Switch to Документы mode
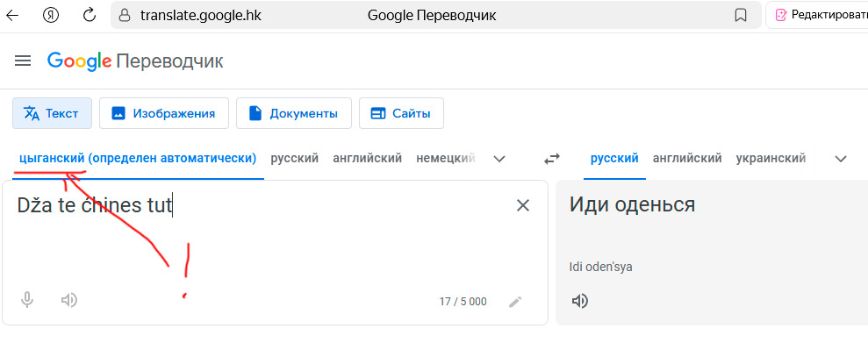The height and width of the screenshot is (343, 868). pyautogui.click(x=294, y=113)
